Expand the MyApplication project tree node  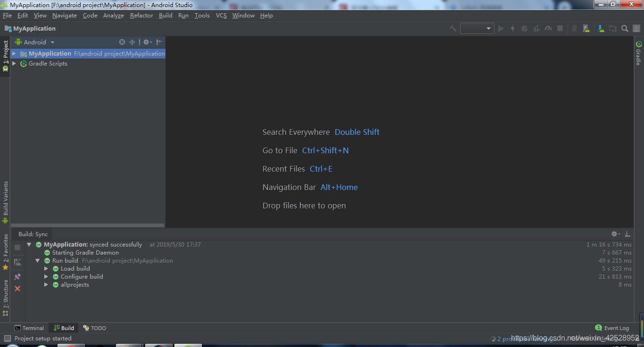tap(14, 54)
